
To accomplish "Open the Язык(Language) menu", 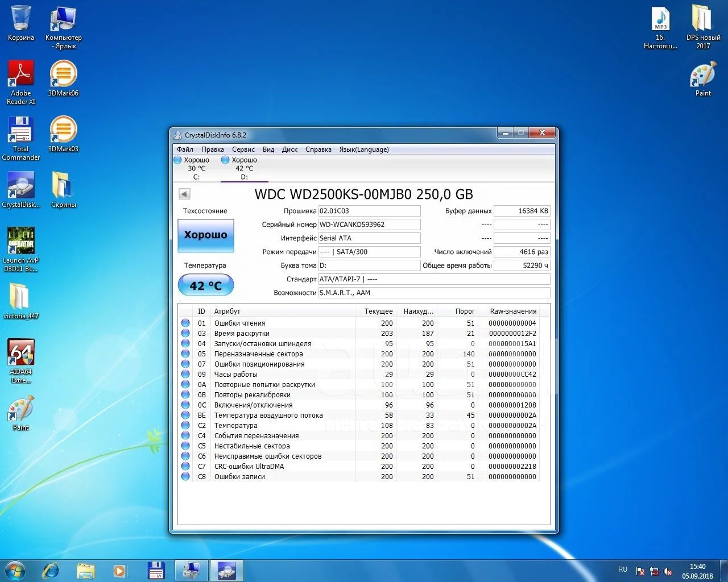I will (x=364, y=149).
